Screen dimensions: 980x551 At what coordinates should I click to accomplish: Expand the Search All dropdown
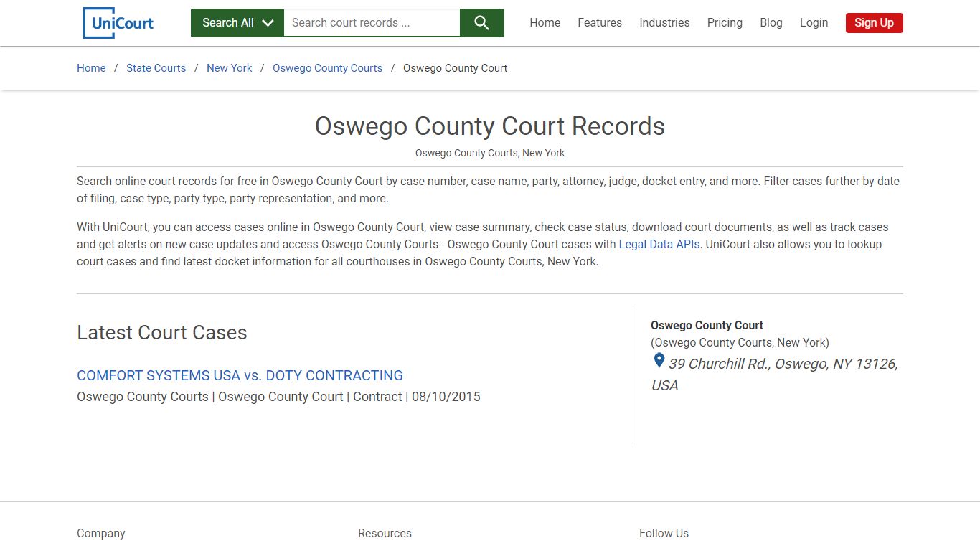tap(237, 23)
